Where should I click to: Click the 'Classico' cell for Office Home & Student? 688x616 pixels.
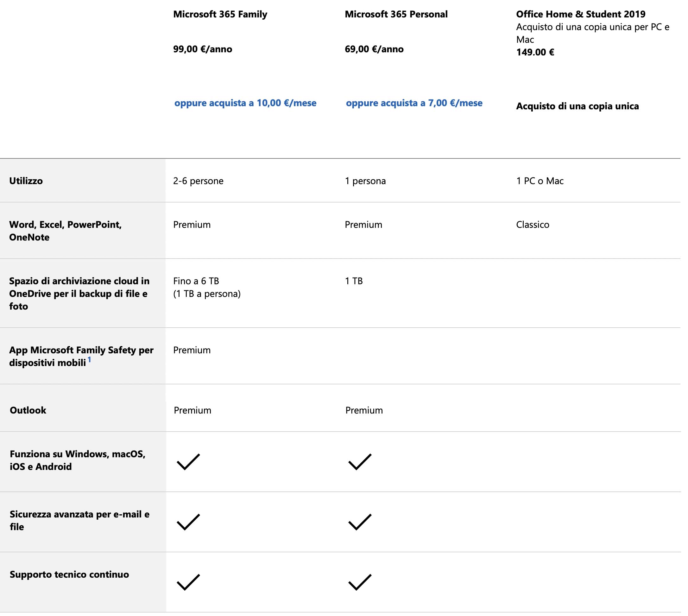tap(533, 225)
